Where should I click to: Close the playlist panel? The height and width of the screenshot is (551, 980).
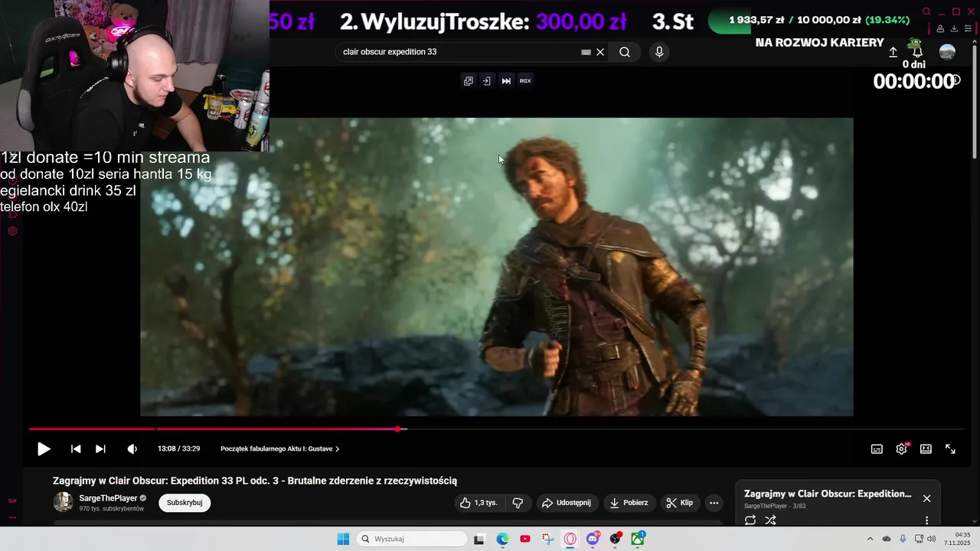[926, 498]
